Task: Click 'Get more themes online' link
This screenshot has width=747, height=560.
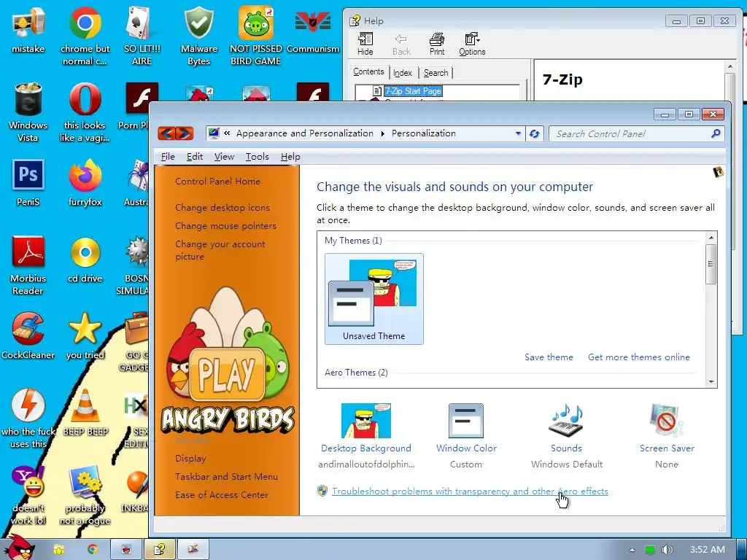Action: click(x=639, y=357)
